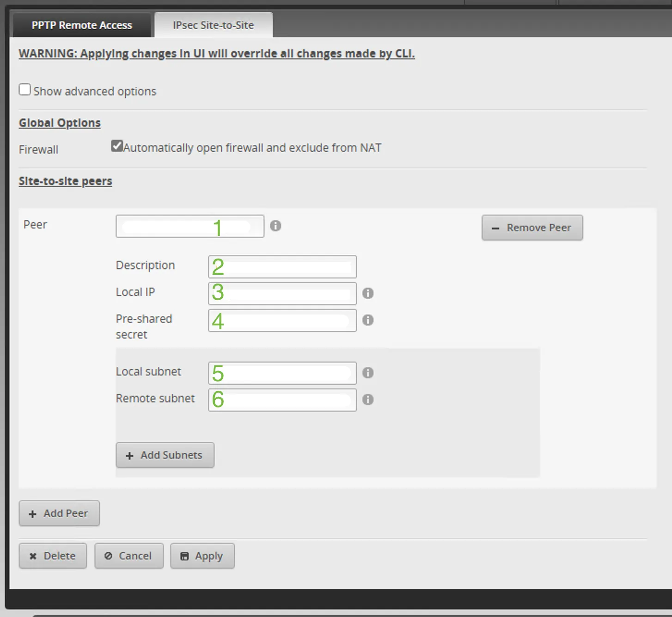Enable Show advanced options checkbox
This screenshot has width=672, height=617.
(25, 89)
